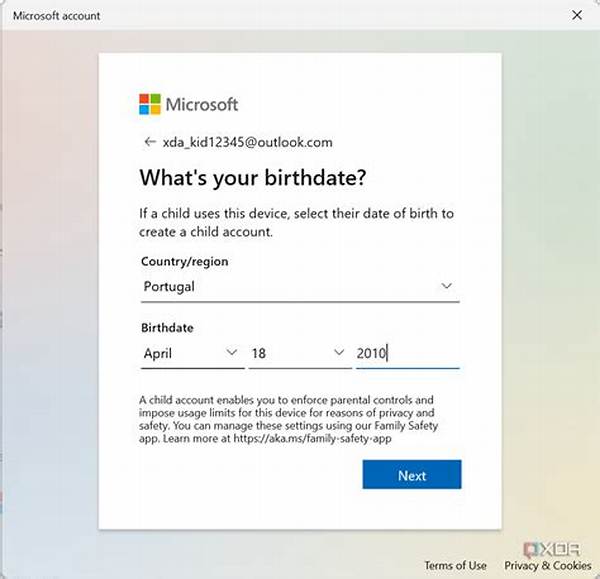Click the Country/region label

click(x=184, y=261)
